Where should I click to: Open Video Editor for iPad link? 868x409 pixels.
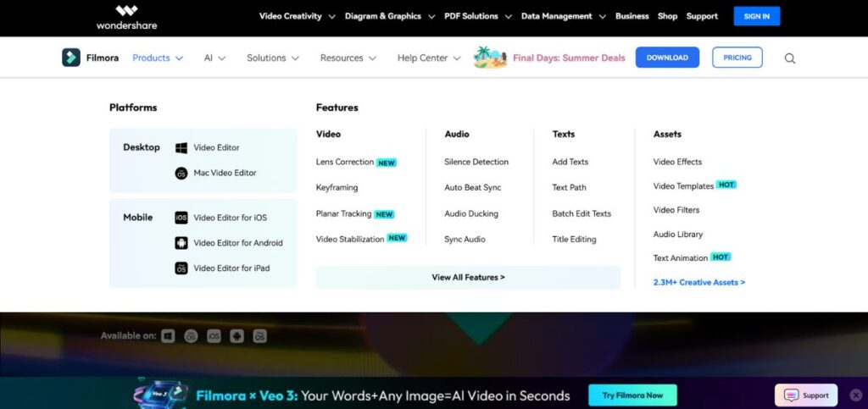click(x=231, y=268)
